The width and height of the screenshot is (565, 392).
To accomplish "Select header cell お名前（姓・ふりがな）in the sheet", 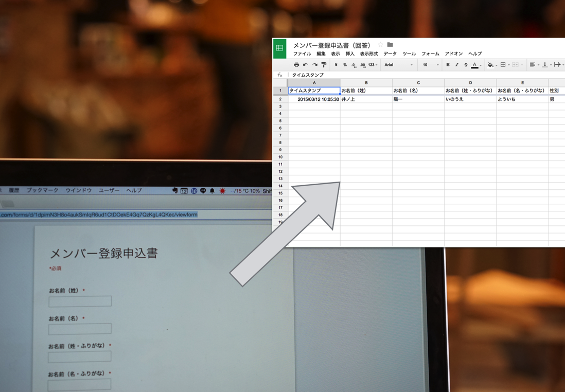I will click(470, 91).
